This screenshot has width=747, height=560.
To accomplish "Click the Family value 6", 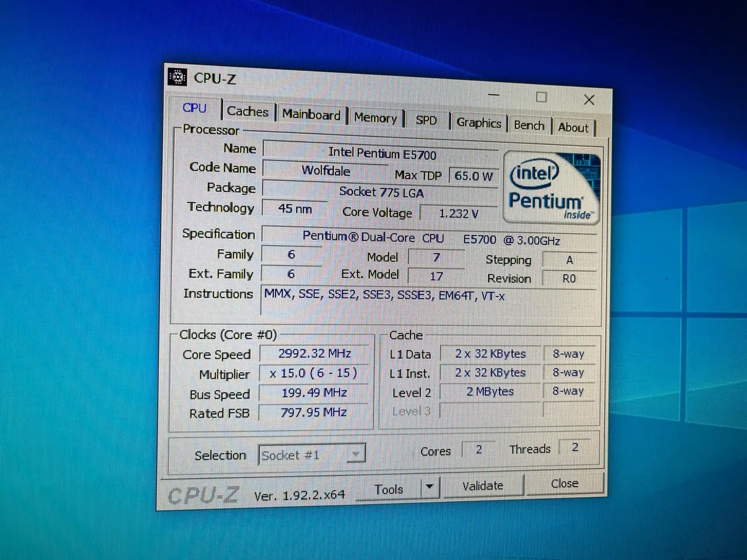I will pyautogui.click(x=291, y=254).
